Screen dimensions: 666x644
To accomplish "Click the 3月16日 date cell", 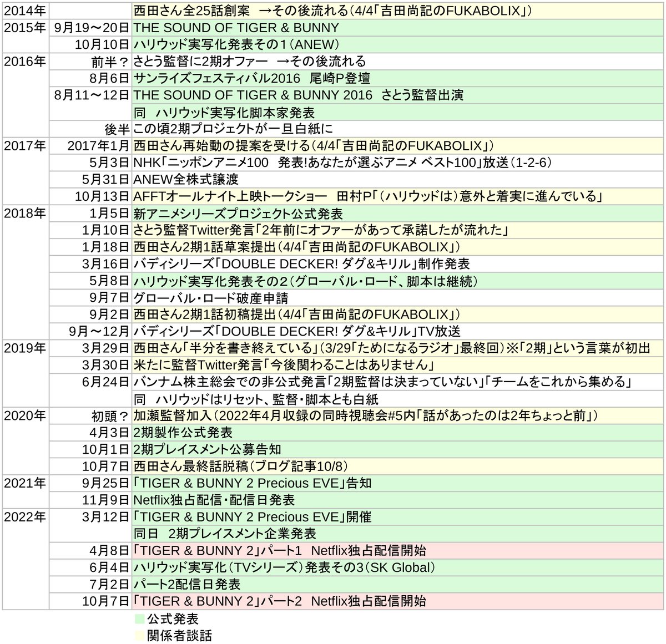I will (x=90, y=264).
